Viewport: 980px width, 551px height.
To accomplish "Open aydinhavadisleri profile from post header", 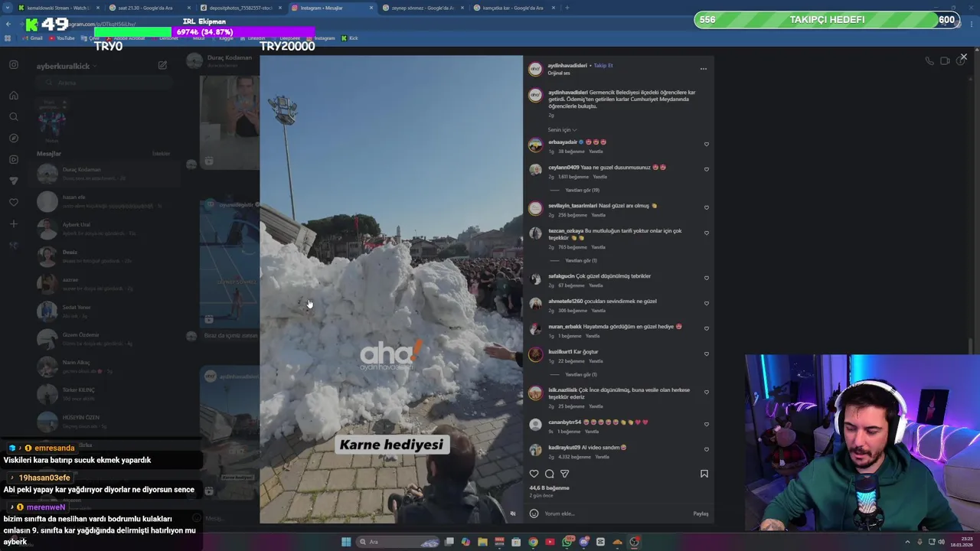I will (x=567, y=66).
